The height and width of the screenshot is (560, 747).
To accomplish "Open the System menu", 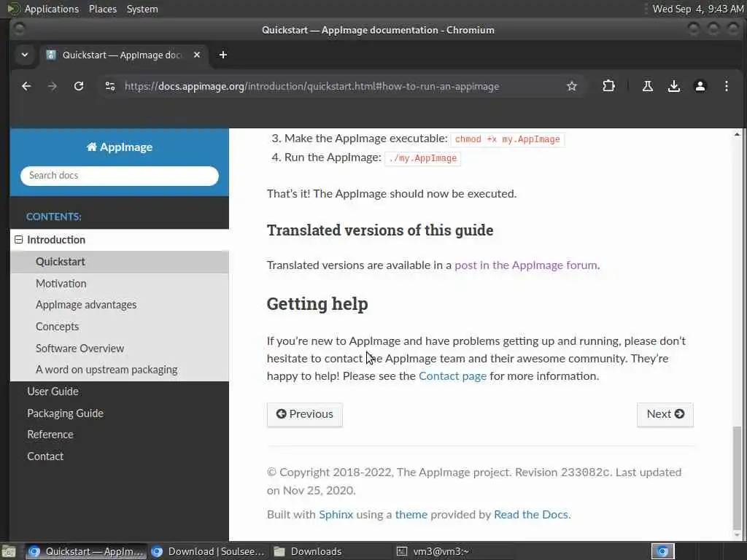I will pos(142,9).
